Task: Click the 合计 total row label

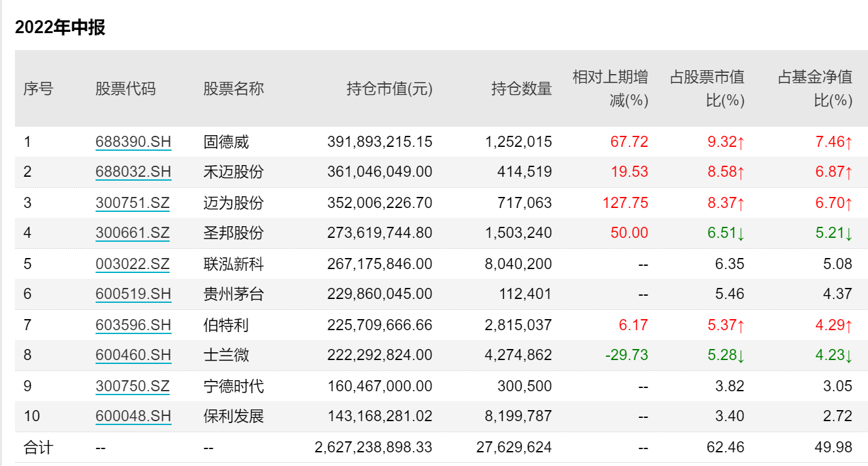Action: tap(38, 447)
